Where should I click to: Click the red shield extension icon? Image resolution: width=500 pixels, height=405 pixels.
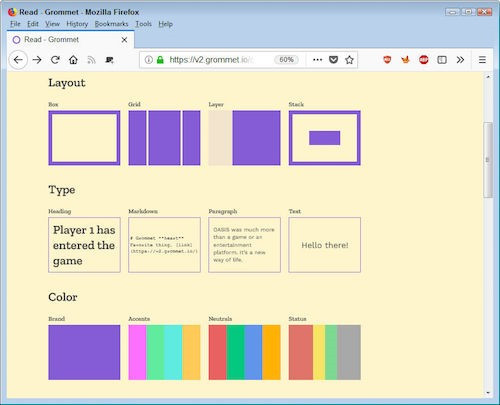tap(387, 60)
